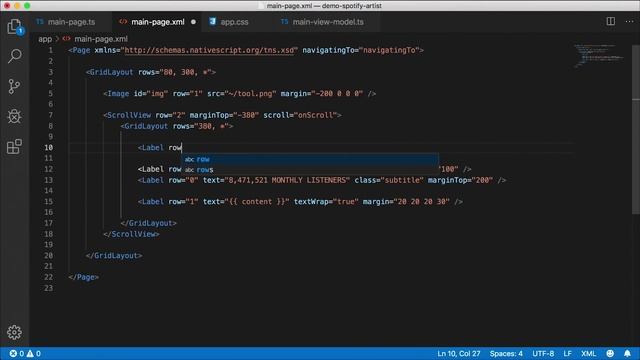Click the closing </Page> tag

point(84,277)
